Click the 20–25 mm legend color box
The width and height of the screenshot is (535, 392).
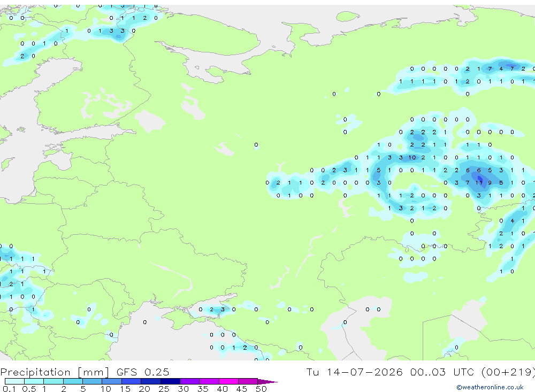pyautogui.click(x=151, y=381)
